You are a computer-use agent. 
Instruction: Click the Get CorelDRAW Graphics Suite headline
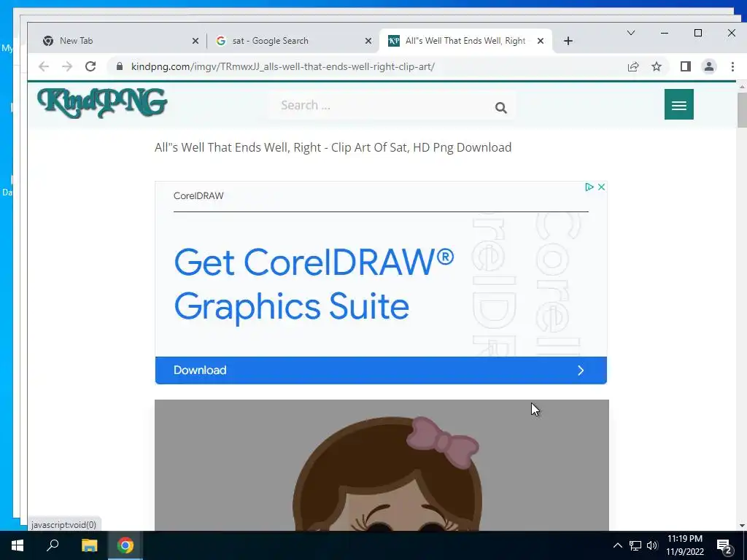314,284
